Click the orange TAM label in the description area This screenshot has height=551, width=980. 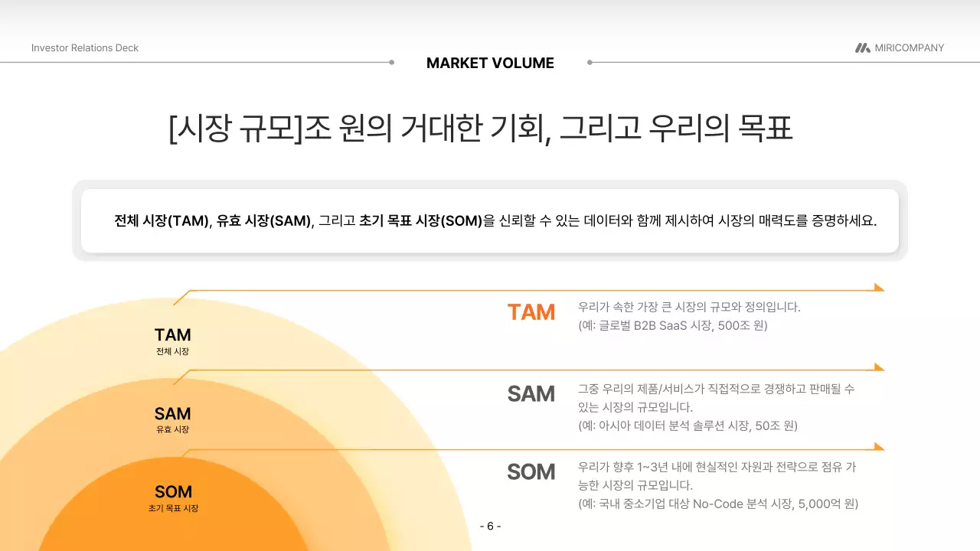[x=531, y=311]
